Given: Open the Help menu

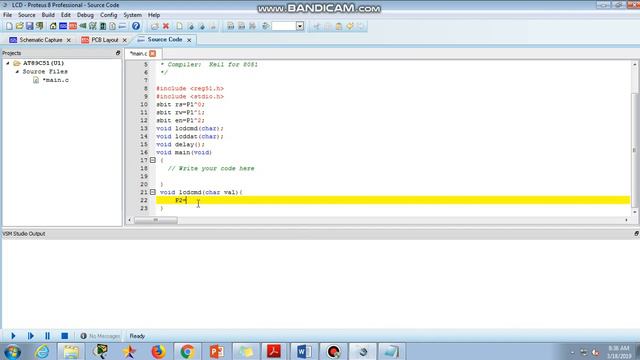Looking at the screenshot, I should tap(154, 15).
